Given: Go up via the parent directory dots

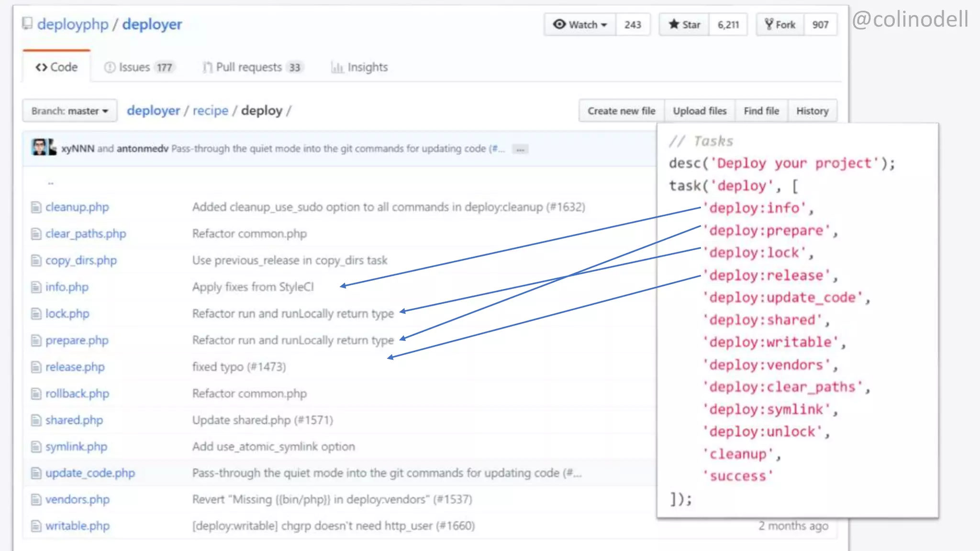Looking at the screenshot, I should tap(51, 183).
